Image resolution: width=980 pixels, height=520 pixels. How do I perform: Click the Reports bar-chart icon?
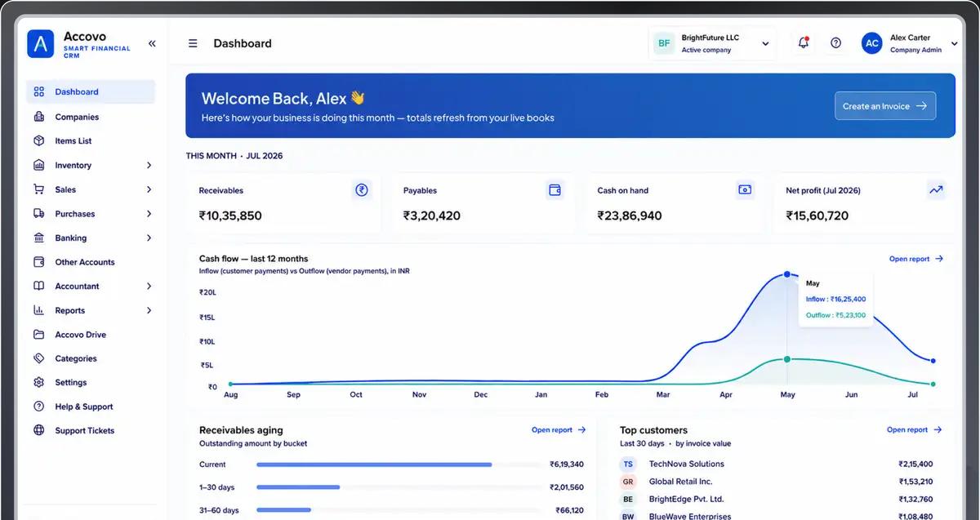(x=38, y=310)
